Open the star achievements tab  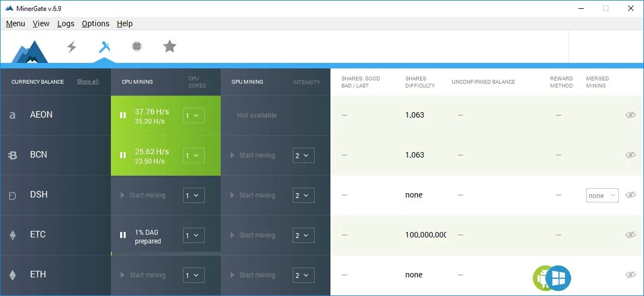point(170,46)
